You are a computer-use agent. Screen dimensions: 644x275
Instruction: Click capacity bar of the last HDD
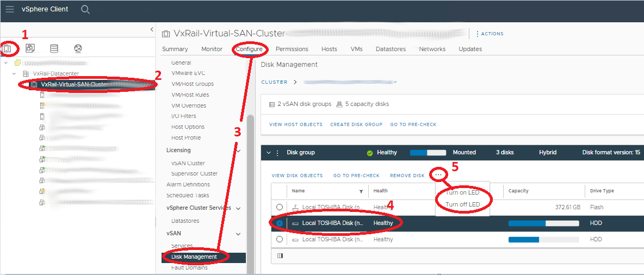tap(544, 239)
